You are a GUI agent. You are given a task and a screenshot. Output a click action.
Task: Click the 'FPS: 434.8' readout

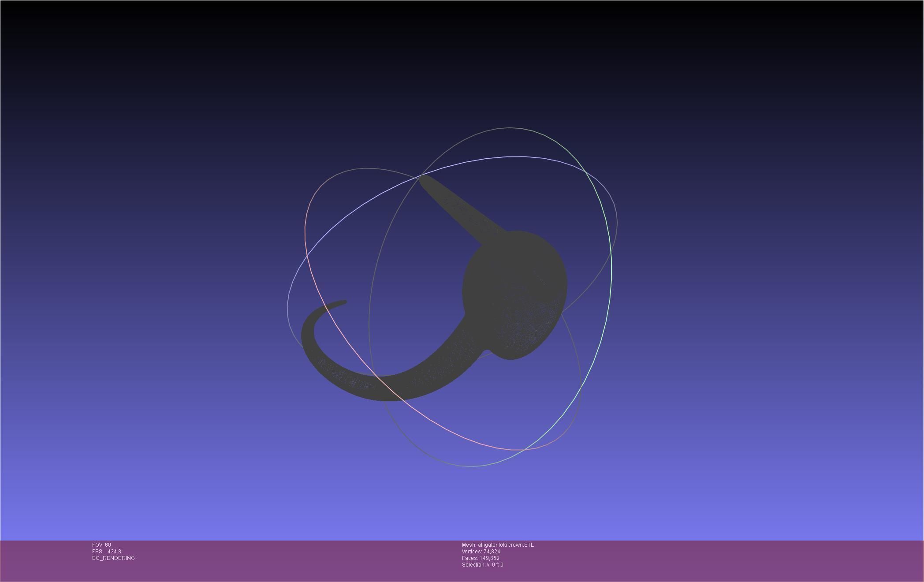point(107,552)
